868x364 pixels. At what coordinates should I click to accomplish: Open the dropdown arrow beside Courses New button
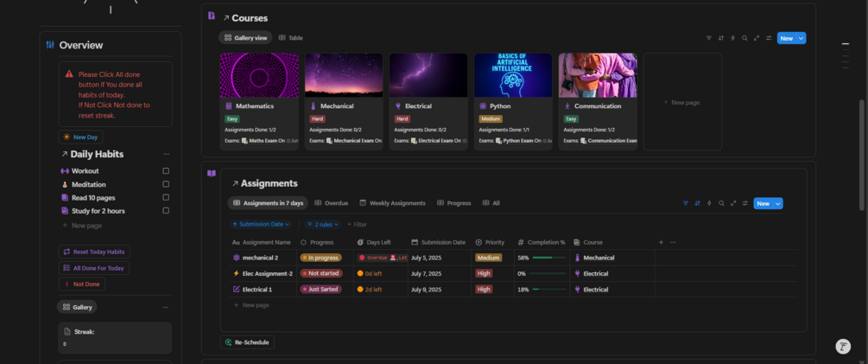[802, 38]
